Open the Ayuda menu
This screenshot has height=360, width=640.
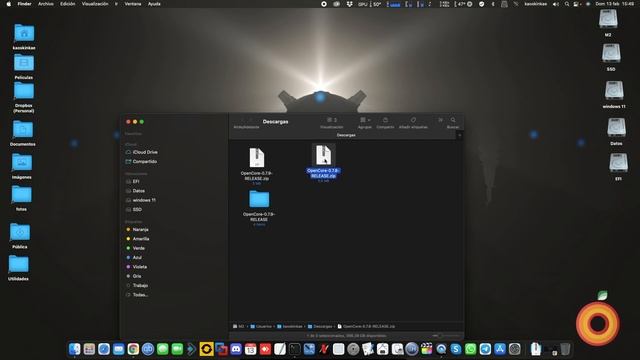coord(154,4)
